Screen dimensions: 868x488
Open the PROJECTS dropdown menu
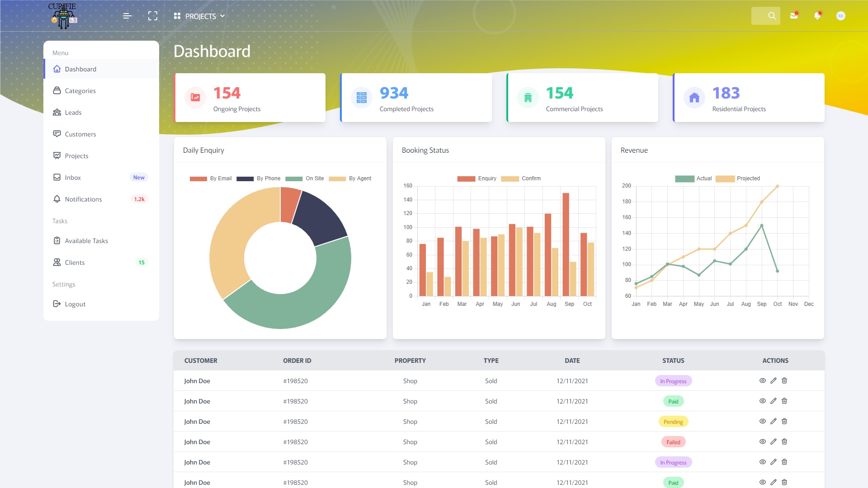point(199,16)
